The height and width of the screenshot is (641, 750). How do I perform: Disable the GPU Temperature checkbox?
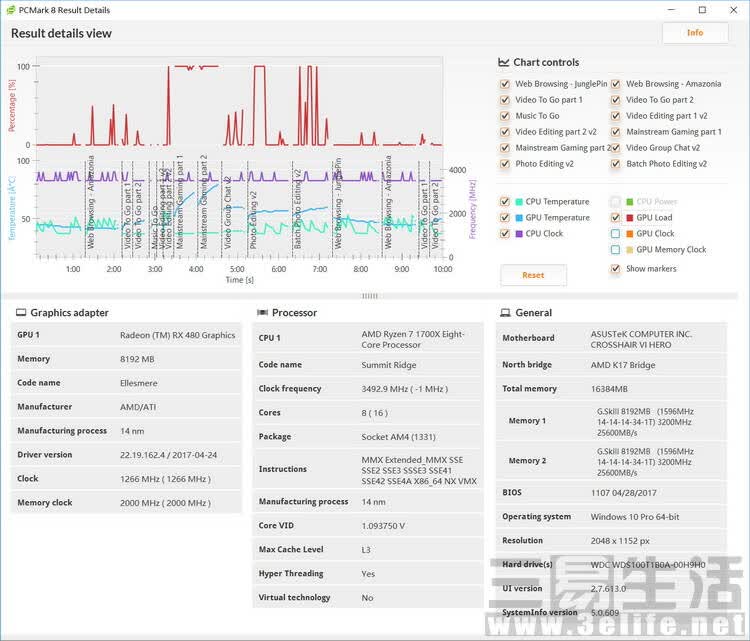pyautogui.click(x=505, y=218)
